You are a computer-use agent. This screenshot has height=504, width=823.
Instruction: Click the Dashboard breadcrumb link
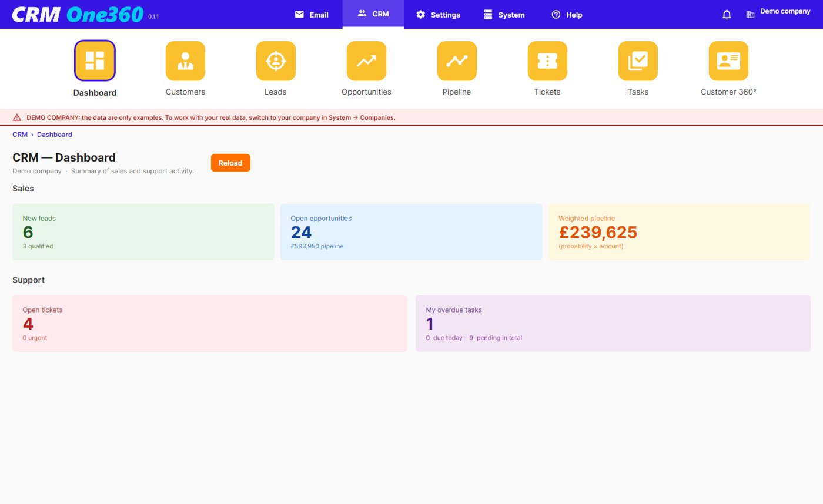tap(55, 135)
